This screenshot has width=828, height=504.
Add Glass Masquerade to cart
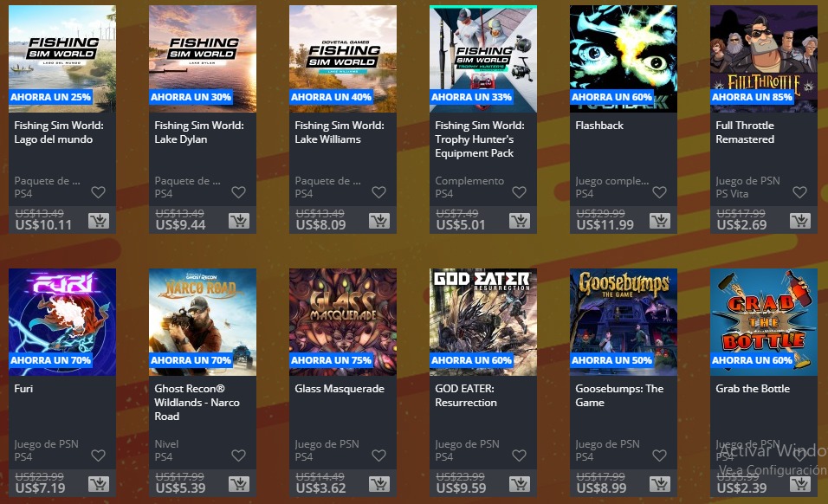379,484
